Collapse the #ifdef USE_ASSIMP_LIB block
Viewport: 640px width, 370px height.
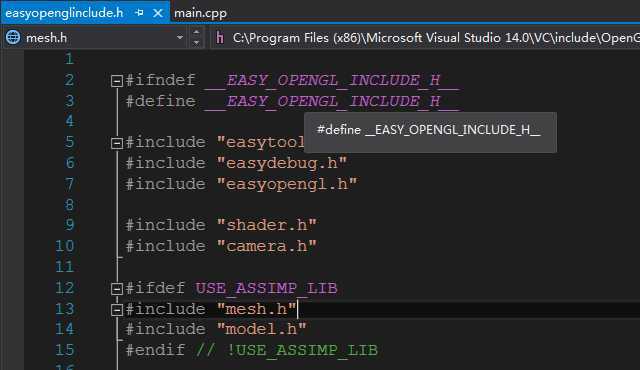click(117, 289)
